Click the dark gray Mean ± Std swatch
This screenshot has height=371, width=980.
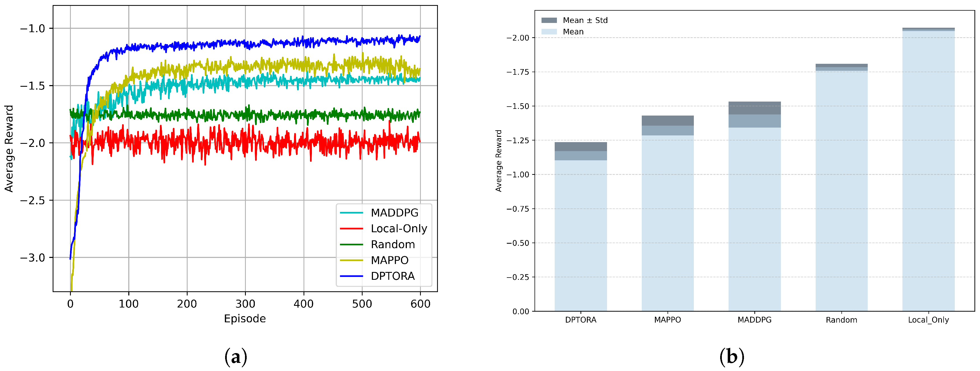(549, 20)
